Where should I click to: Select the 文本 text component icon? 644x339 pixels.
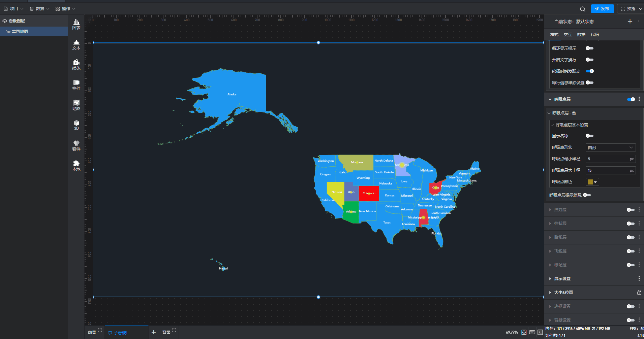tap(76, 44)
